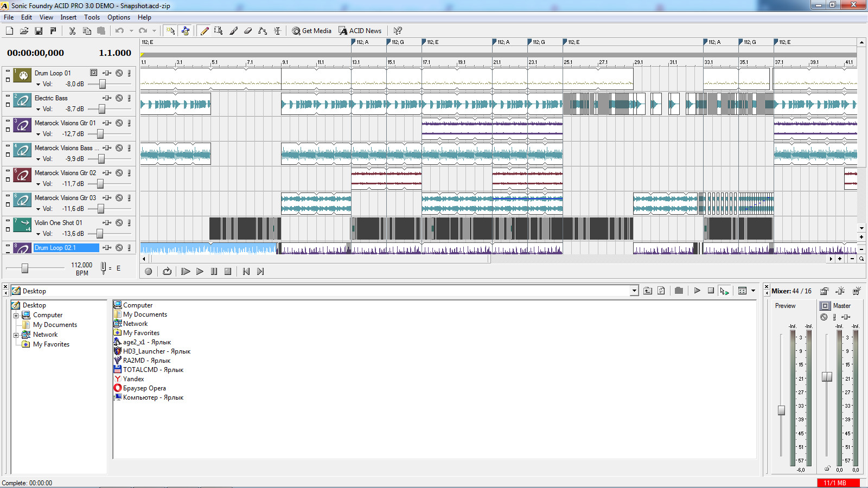
Task: Open Track FX for Electric Bass
Action: (107, 98)
